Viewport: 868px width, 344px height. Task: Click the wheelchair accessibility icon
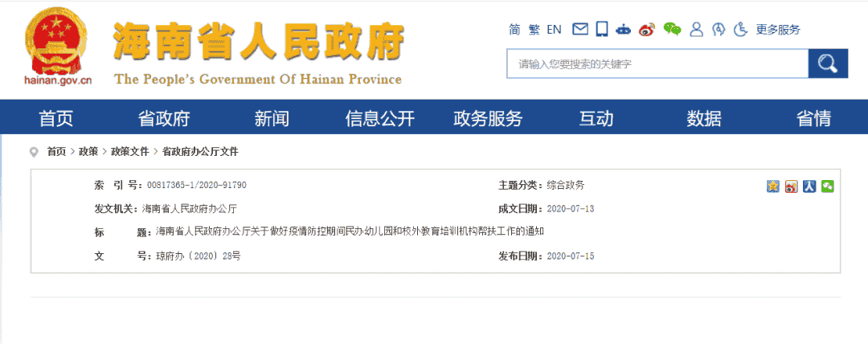(x=741, y=30)
